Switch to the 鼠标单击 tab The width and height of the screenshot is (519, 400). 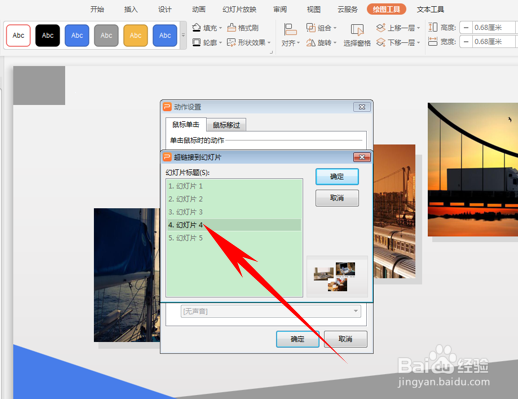pyautogui.click(x=186, y=125)
